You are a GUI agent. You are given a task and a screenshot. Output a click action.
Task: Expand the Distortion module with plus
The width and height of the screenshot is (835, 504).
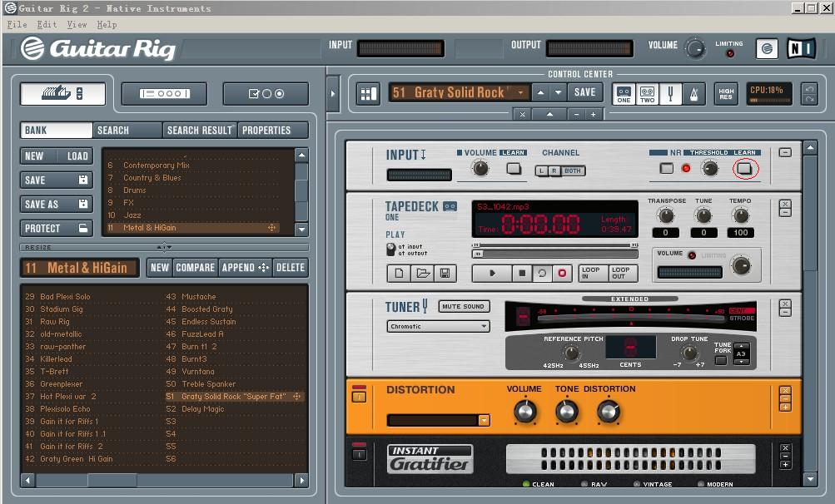(786, 408)
